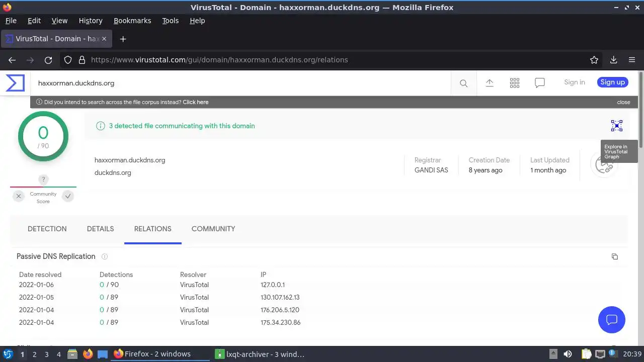Open the View menu
Screen dimensions: 644x362
tap(59, 21)
